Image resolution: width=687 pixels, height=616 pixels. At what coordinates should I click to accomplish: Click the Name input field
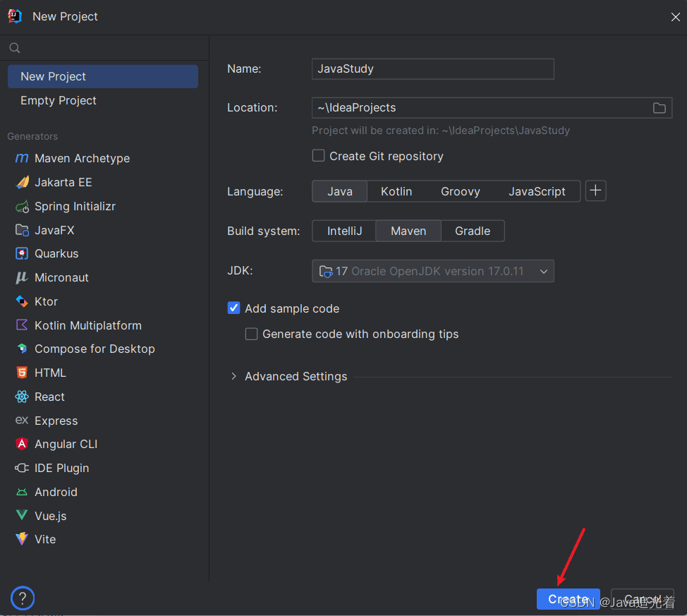(x=432, y=69)
